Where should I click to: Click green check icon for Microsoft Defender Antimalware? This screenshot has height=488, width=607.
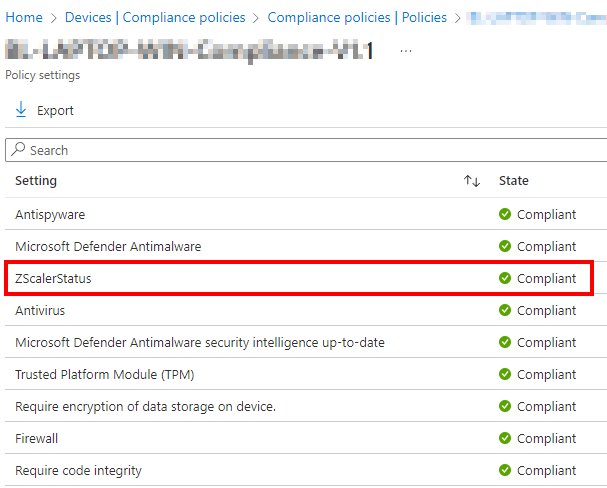click(505, 246)
